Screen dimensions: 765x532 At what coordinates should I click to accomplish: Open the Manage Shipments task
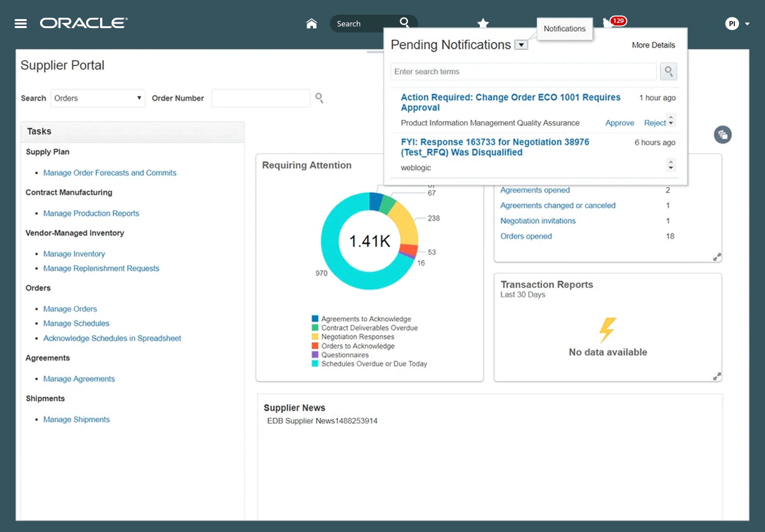click(76, 419)
